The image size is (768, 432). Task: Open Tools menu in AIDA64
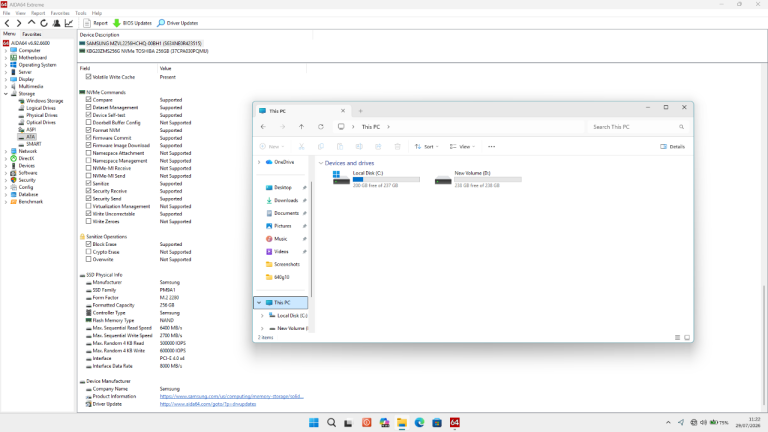click(x=80, y=13)
